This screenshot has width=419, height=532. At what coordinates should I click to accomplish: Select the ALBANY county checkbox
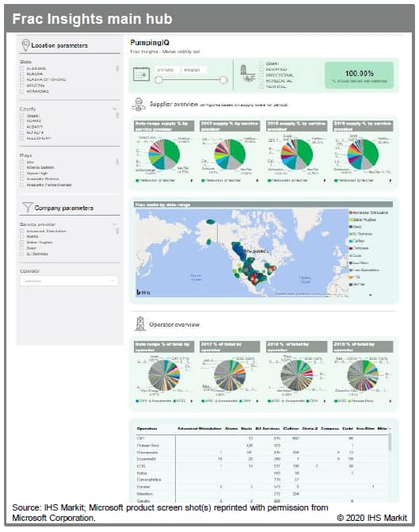tap(22, 127)
